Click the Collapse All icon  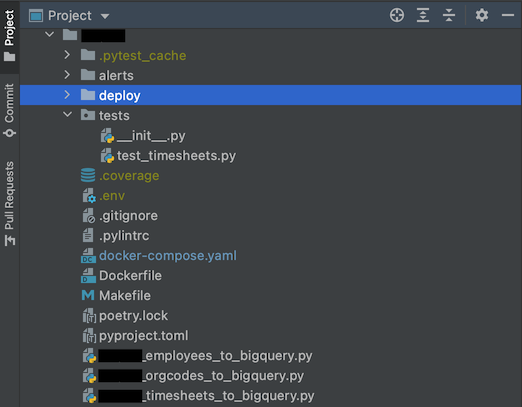pyautogui.click(x=449, y=15)
